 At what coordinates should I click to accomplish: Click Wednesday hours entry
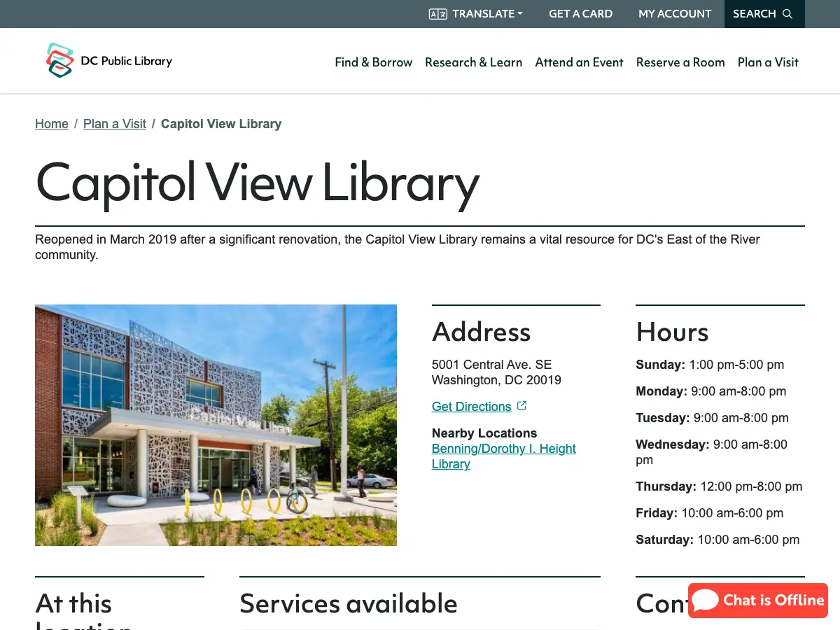(x=711, y=452)
